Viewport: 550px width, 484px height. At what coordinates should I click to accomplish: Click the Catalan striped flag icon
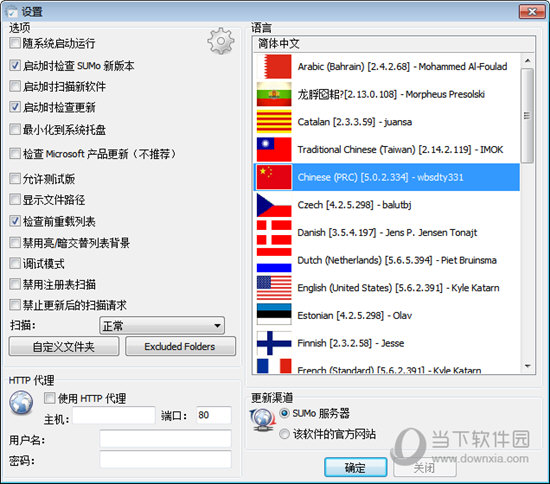(x=274, y=122)
